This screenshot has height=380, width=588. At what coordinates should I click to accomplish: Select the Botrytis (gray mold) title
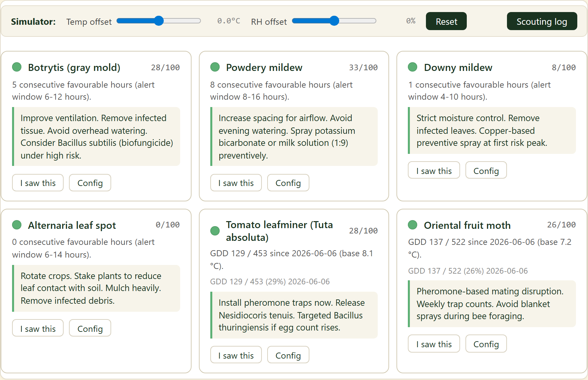74,67
